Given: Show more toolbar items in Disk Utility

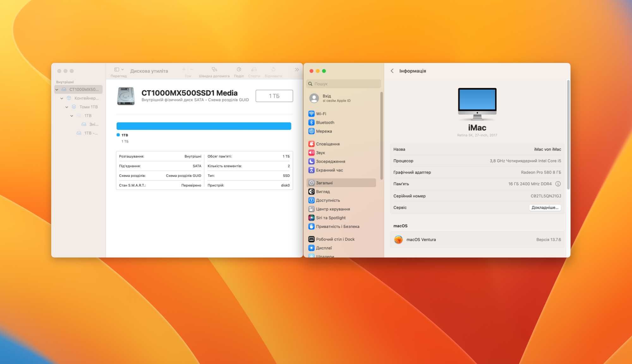Looking at the screenshot, I should [297, 70].
